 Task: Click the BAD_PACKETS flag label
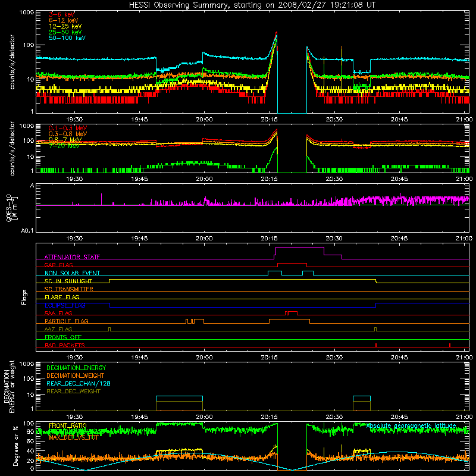click(65, 345)
